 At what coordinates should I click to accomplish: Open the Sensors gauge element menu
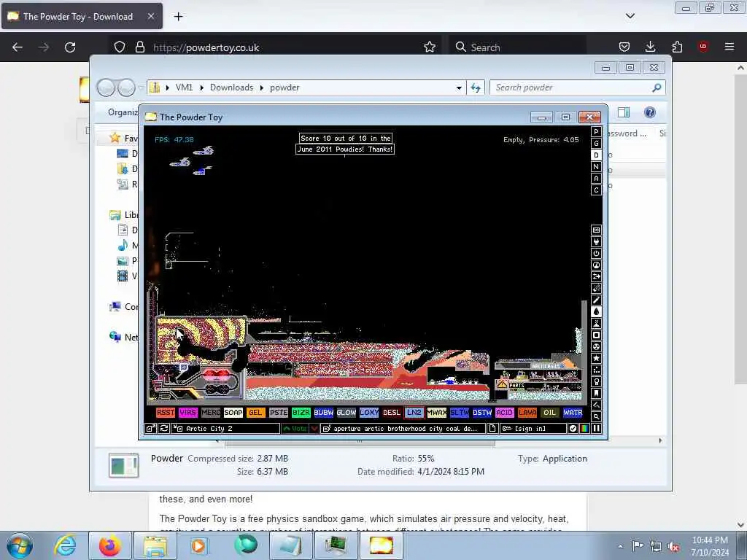click(596, 265)
